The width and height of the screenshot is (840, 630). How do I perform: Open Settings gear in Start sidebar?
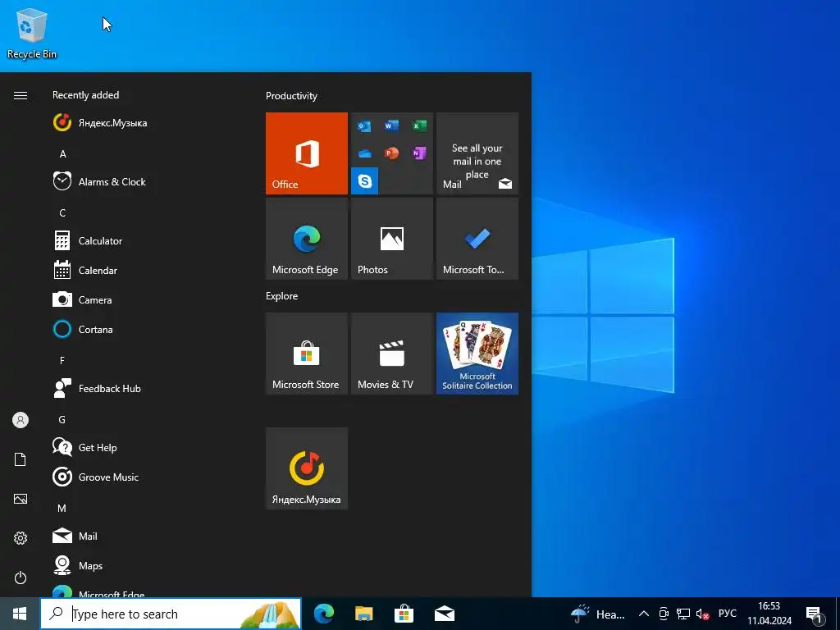21,538
